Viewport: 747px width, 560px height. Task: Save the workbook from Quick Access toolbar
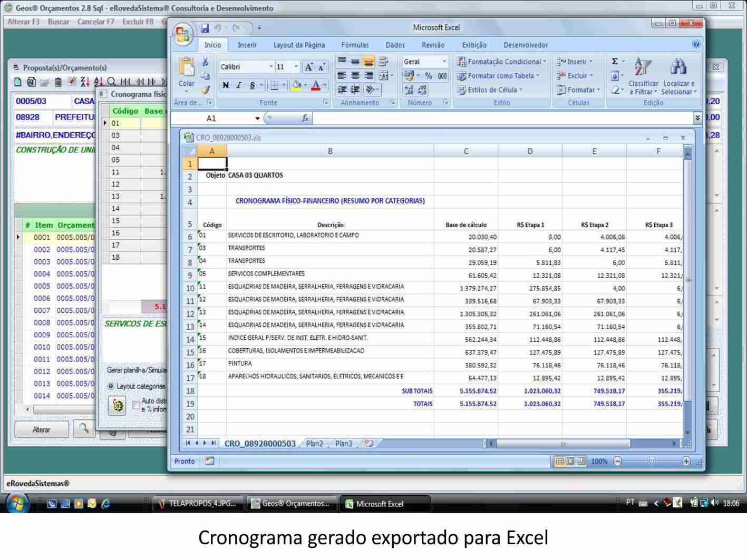click(x=205, y=28)
